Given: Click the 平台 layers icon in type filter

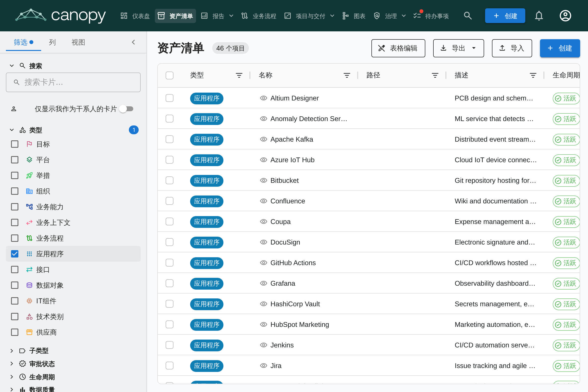Looking at the screenshot, I should 29,160.
